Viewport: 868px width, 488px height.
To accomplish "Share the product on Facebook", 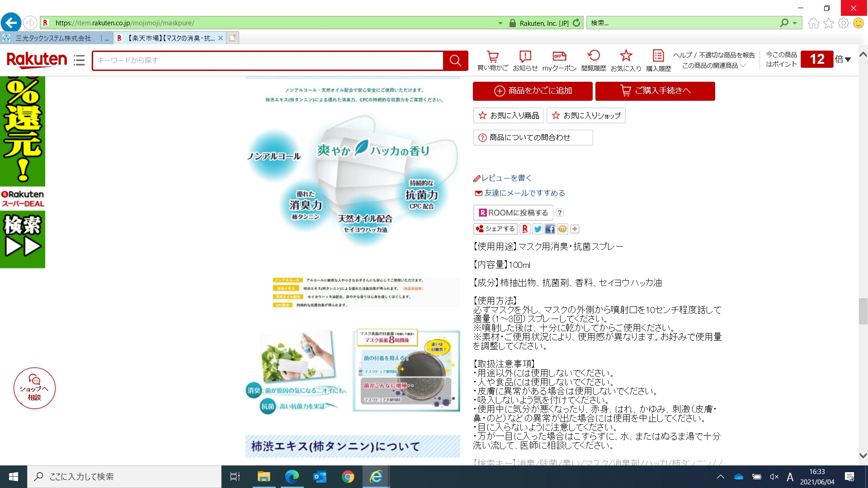I will pyautogui.click(x=550, y=229).
